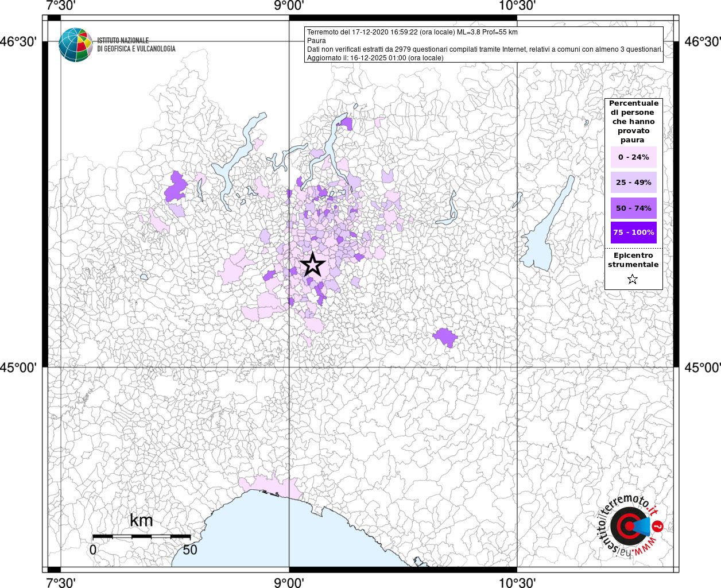Pick the 50 - 74% legend color
The height and width of the screenshot is (588, 721).
pyautogui.click(x=633, y=208)
